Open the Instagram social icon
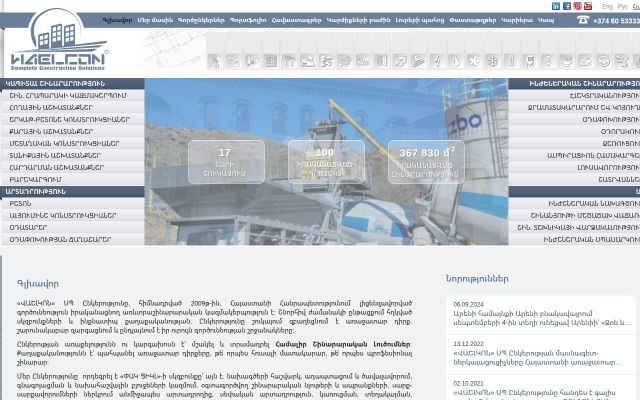 tap(577, 6)
